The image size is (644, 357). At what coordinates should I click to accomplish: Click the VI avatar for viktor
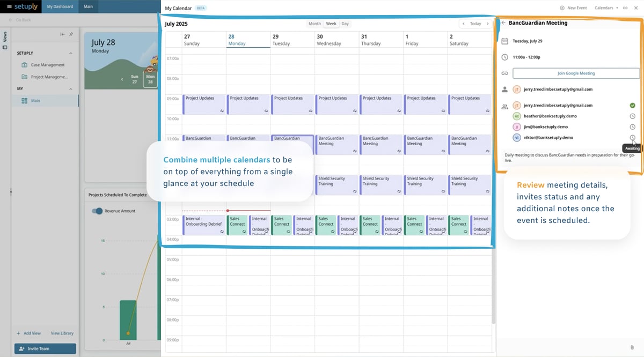coord(516,138)
